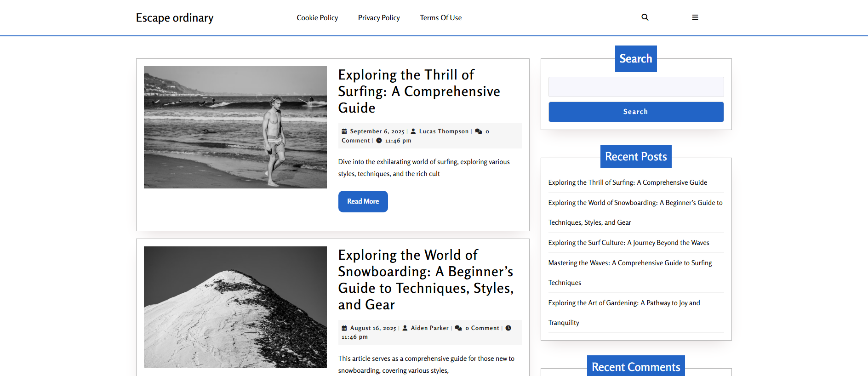The width and height of the screenshot is (868, 376).
Task: Open recent post about Snowboarding Beginner's Guide
Action: point(635,212)
